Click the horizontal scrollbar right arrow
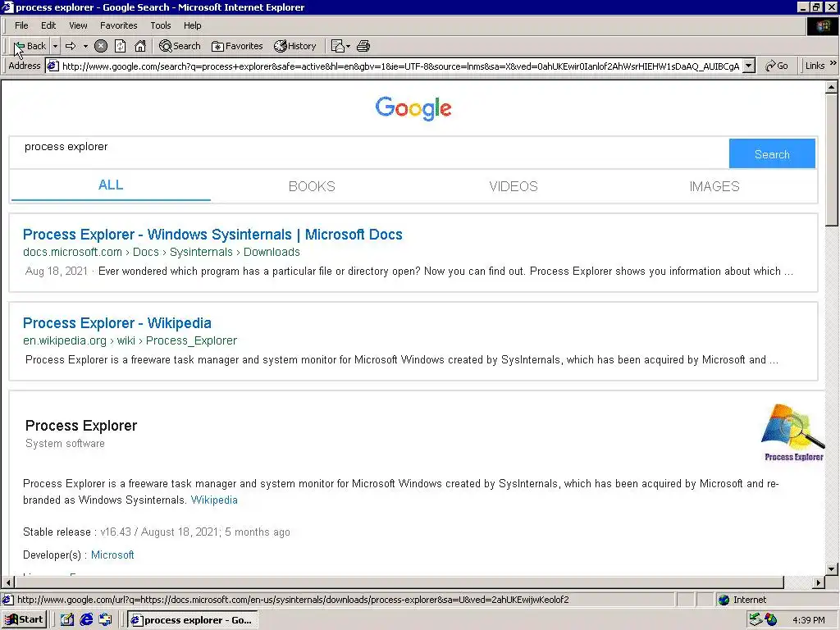840x630 pixels. [x=818, y=582]
